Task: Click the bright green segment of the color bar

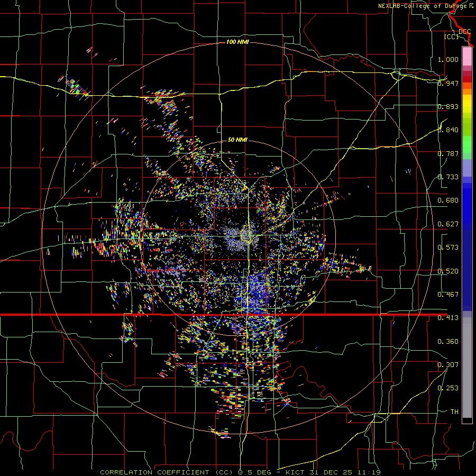Action: pyautogui.click(x=467, y=144)
